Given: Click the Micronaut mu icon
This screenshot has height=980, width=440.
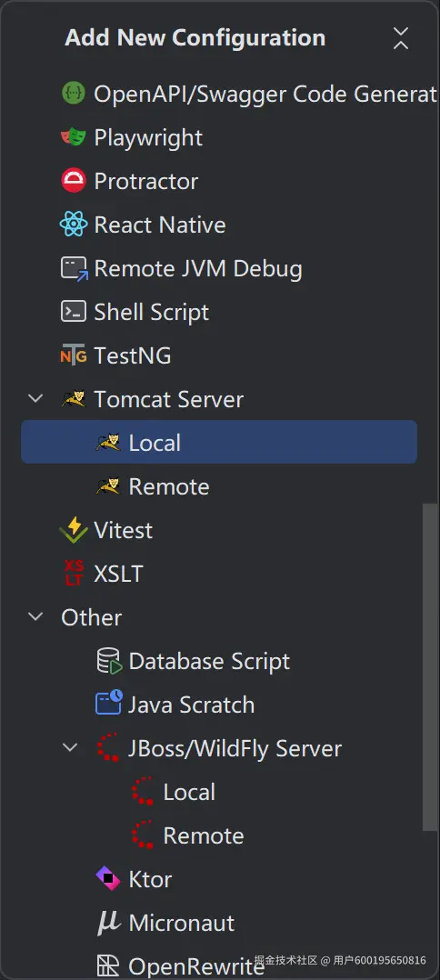Looking at the screenshot, I should (107, 923).
